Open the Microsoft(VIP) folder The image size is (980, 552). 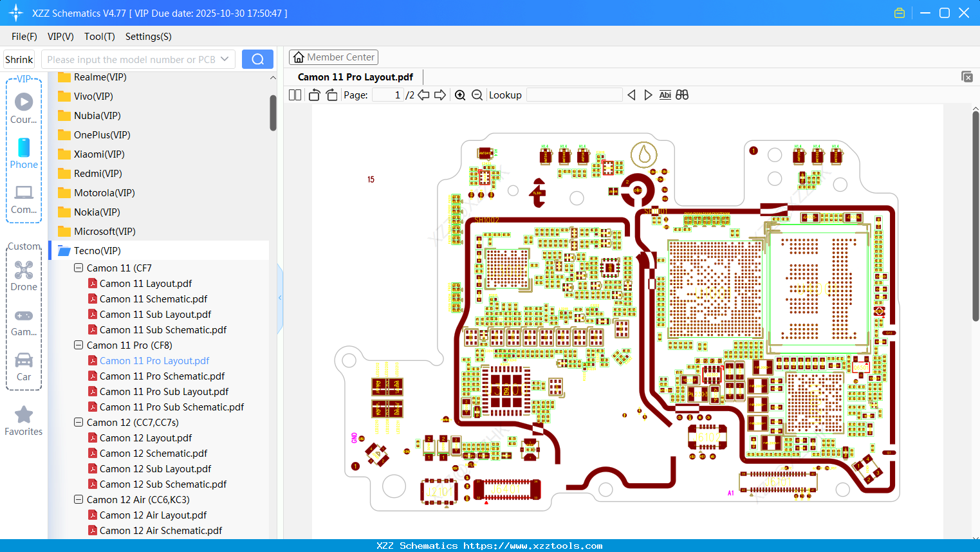coord(104,232)
